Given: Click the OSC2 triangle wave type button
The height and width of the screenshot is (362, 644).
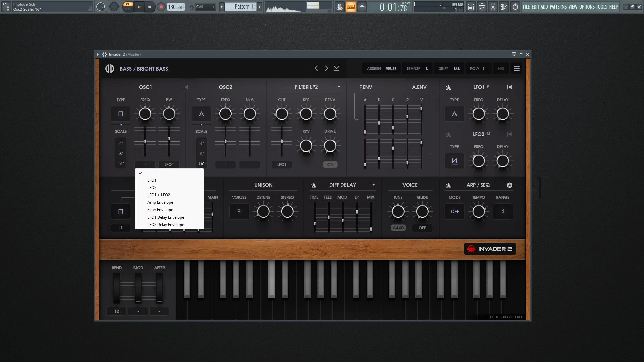Looking at the screenshot, I should click(x=201, y=114).
